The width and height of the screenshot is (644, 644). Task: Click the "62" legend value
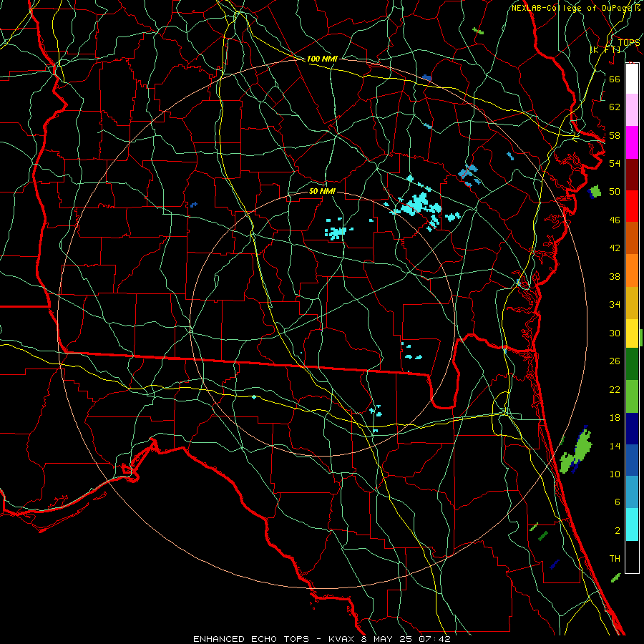point(615,107)
